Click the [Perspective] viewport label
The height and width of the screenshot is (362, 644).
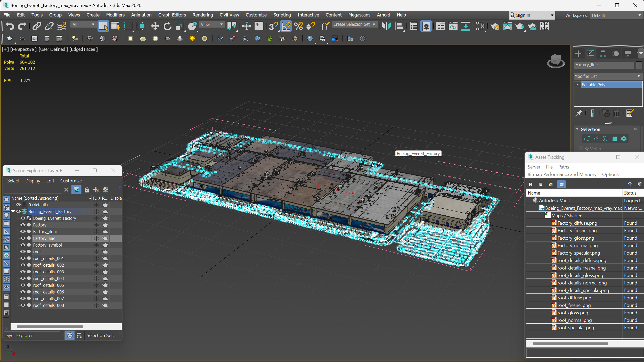[x=23, y=49]
